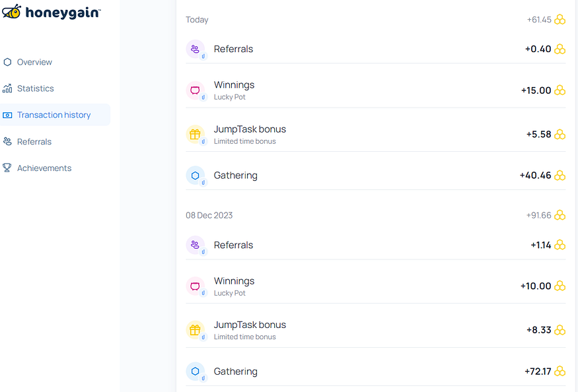Viewport: 578px width, 392px height.
Task: Click the 08 Dec 2023 Referrals row
Action: tap(376, 245)
